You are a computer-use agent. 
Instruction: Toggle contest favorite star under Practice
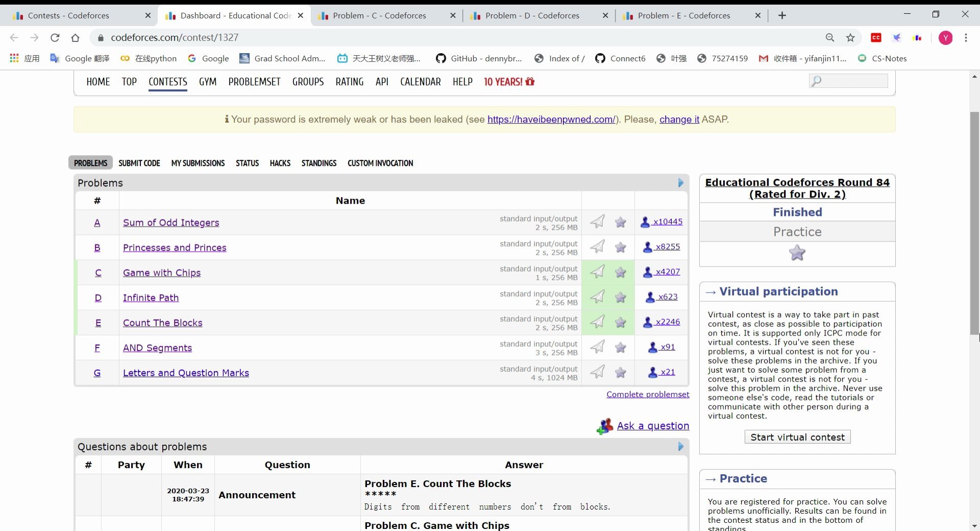[x=797, y=253]
